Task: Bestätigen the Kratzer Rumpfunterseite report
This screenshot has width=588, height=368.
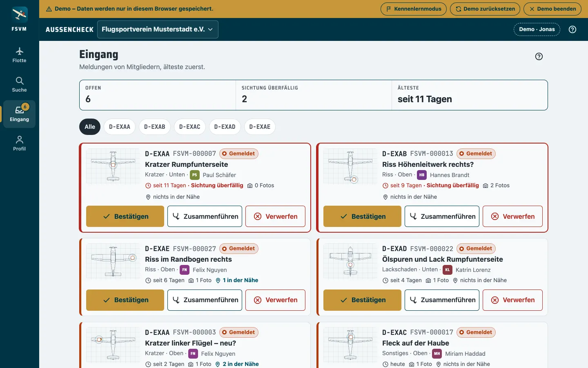Action: pos(125,216)
